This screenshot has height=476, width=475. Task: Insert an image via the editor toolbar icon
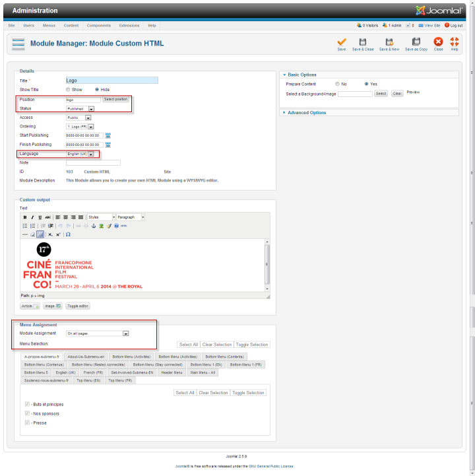pos(102,226)
